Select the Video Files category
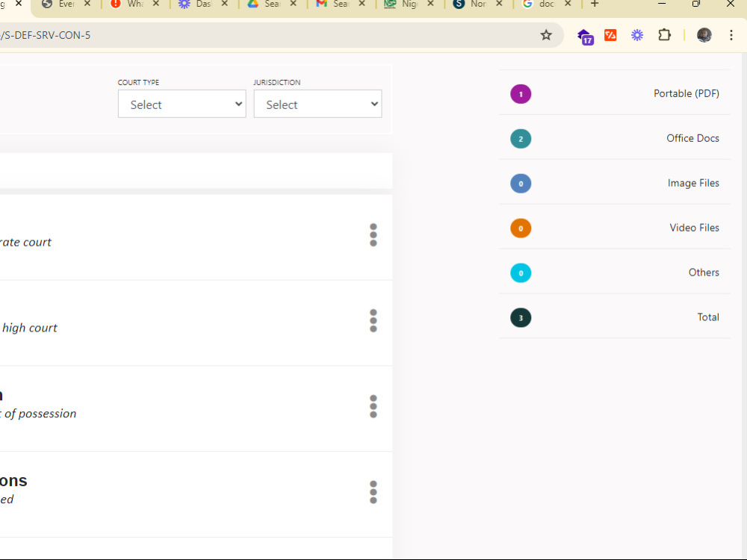Image resolution: width=747 pixels, height=560 pixels. pos(615,228)
